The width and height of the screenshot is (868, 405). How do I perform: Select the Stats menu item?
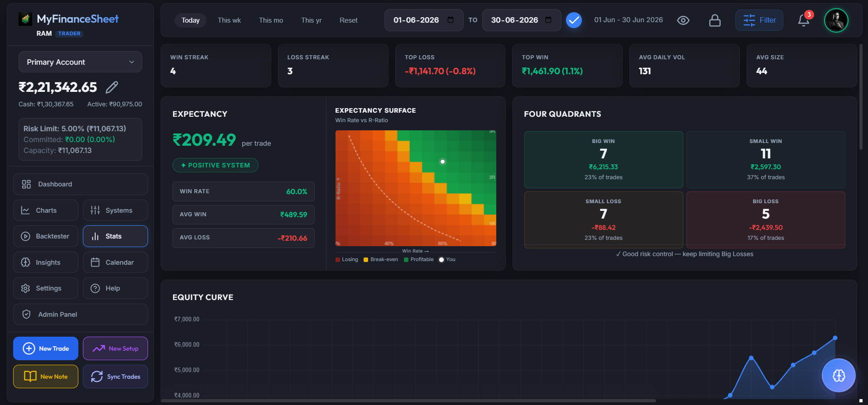[x=115, y=236]
